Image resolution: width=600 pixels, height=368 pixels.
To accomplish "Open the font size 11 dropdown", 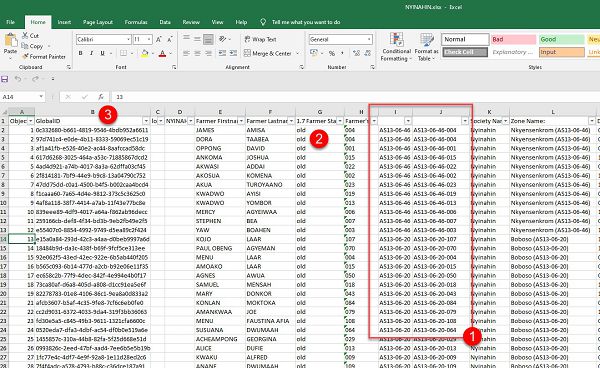I will coord(149,39).
